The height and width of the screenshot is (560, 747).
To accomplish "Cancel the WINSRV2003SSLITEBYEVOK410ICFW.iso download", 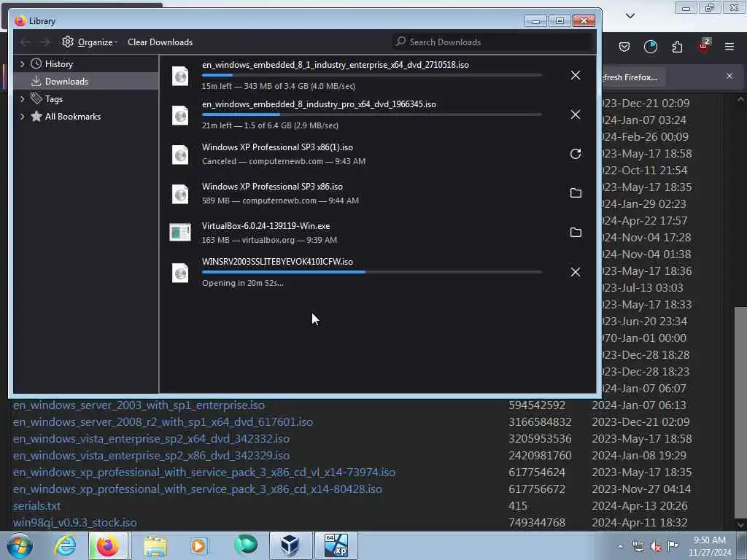I will click(575, 272).
